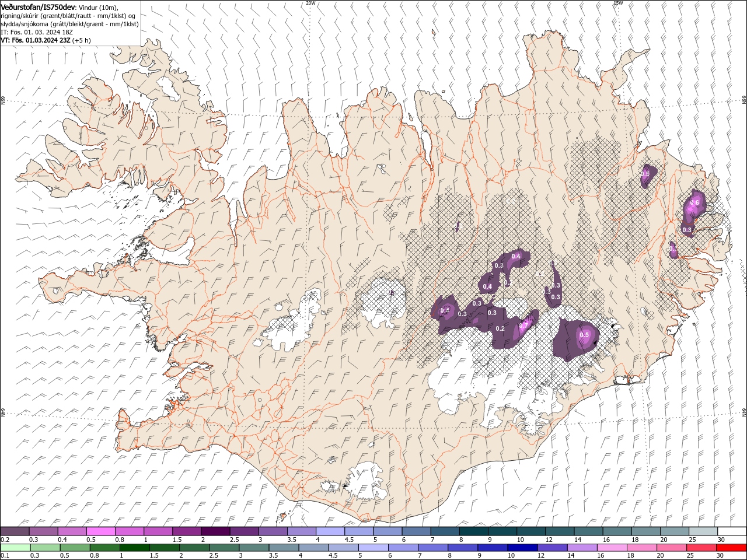
Task: Click the 'VT: Fös. 01.03.2024 23Z (+5 h)' line
Action: [46, 40]
